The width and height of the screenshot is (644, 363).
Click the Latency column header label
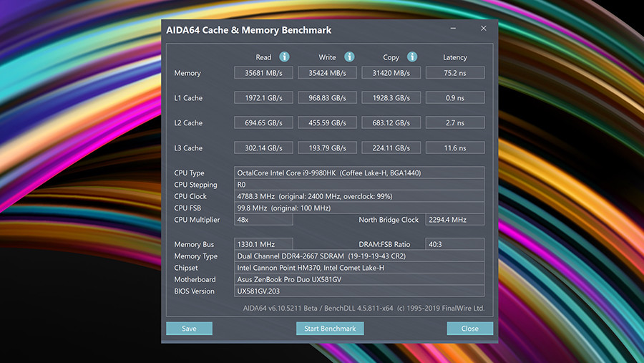click(x=455, y=57)
